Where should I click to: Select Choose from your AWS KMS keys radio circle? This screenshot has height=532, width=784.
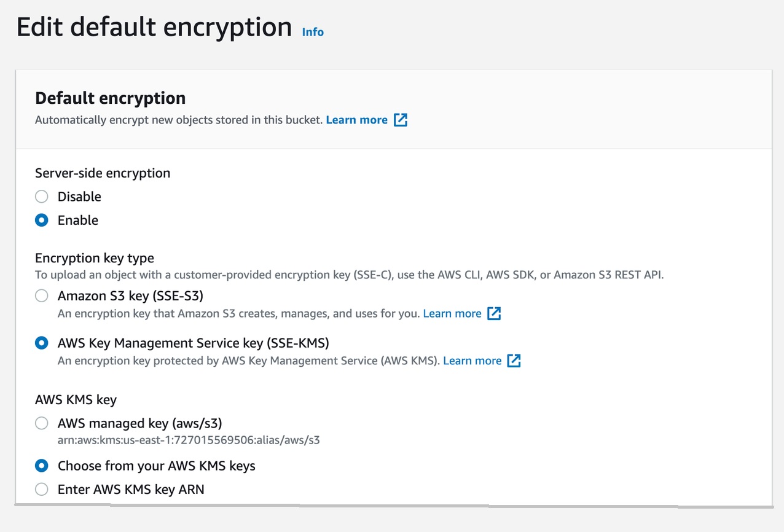(41, 466)
